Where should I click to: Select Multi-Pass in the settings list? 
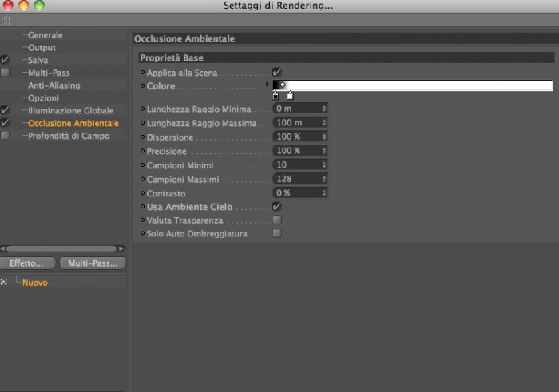point(49,73)
